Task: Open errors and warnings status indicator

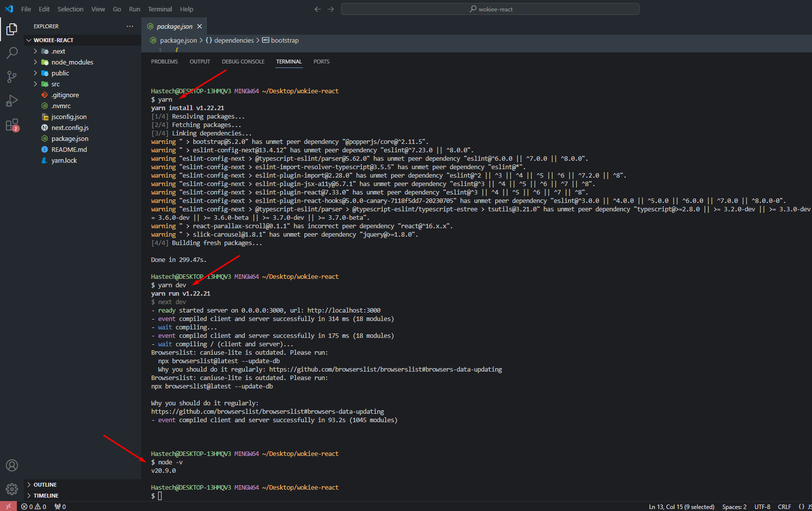Action: (x=34, y=507)
